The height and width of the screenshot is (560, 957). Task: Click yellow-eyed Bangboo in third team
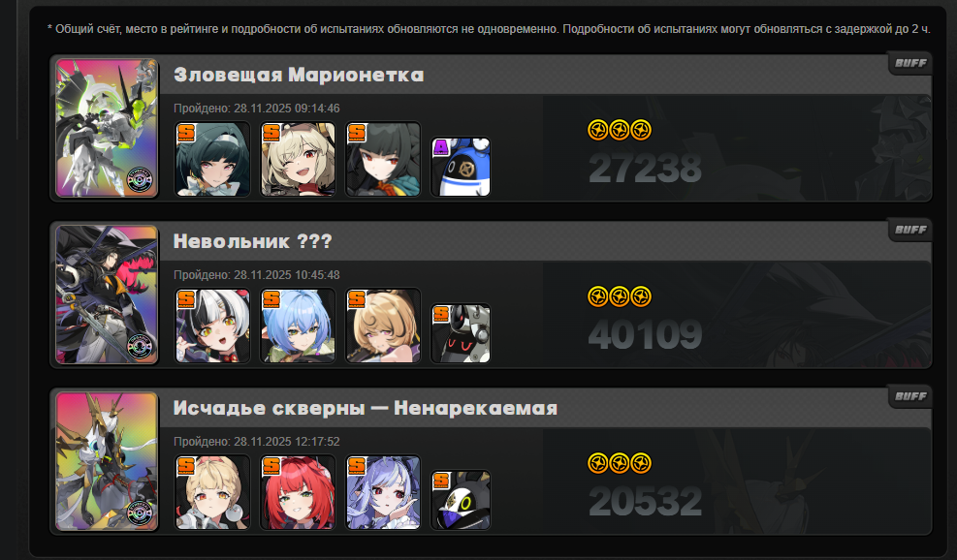click(x=461, y=500)
